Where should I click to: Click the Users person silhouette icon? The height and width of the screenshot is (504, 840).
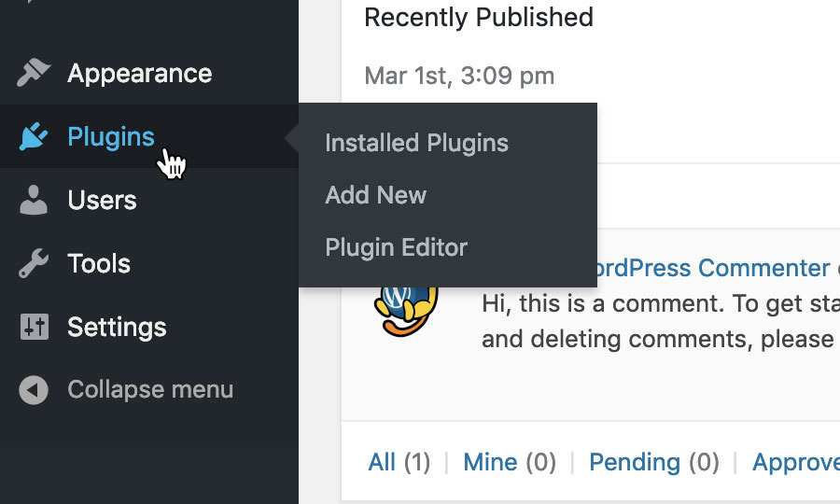tap(34, 201)
